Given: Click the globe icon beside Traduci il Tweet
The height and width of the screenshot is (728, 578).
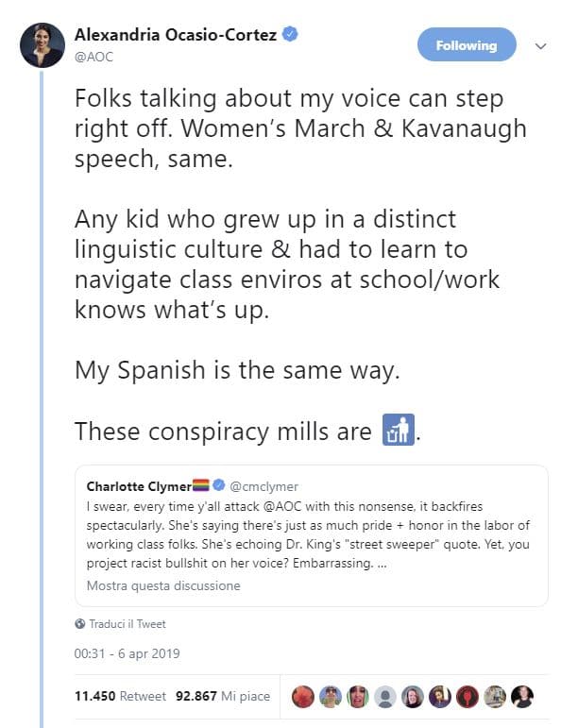Looking at the screenshot, I should click(79, 624).
